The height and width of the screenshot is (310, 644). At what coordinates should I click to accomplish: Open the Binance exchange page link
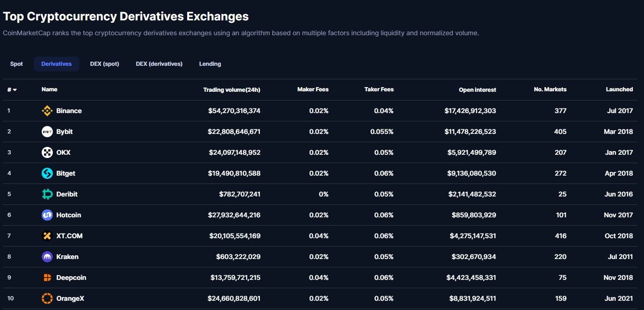pos(69,111)
